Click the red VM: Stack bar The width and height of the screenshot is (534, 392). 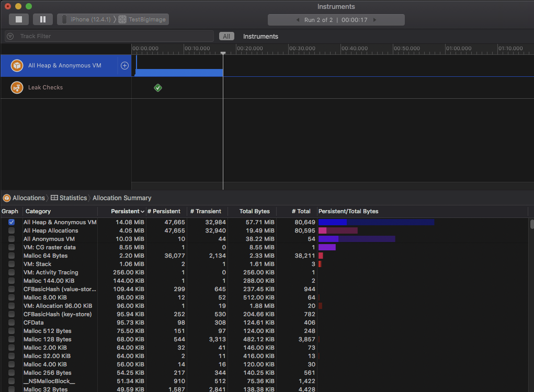pyautogui.click(x=320, y=264)
